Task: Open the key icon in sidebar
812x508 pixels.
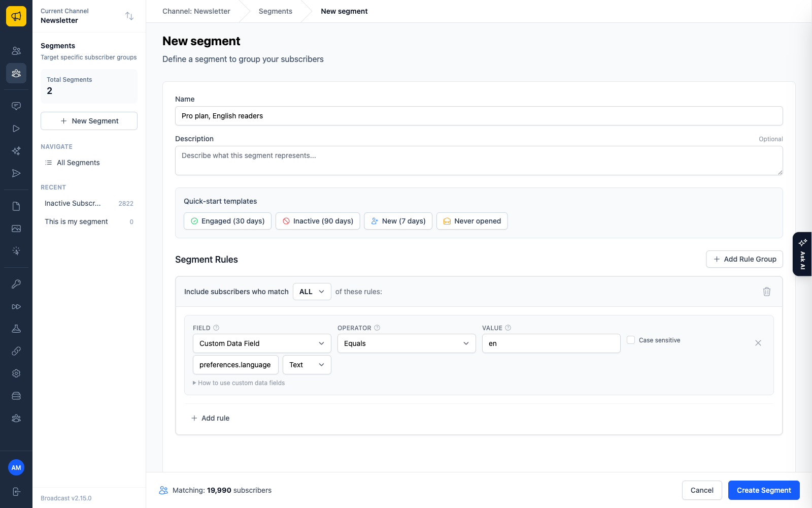Action: pos(16,284)
